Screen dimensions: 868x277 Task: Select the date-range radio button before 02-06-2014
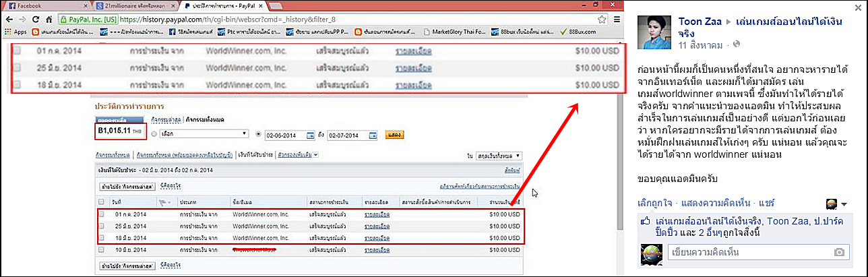coord(259,134)
